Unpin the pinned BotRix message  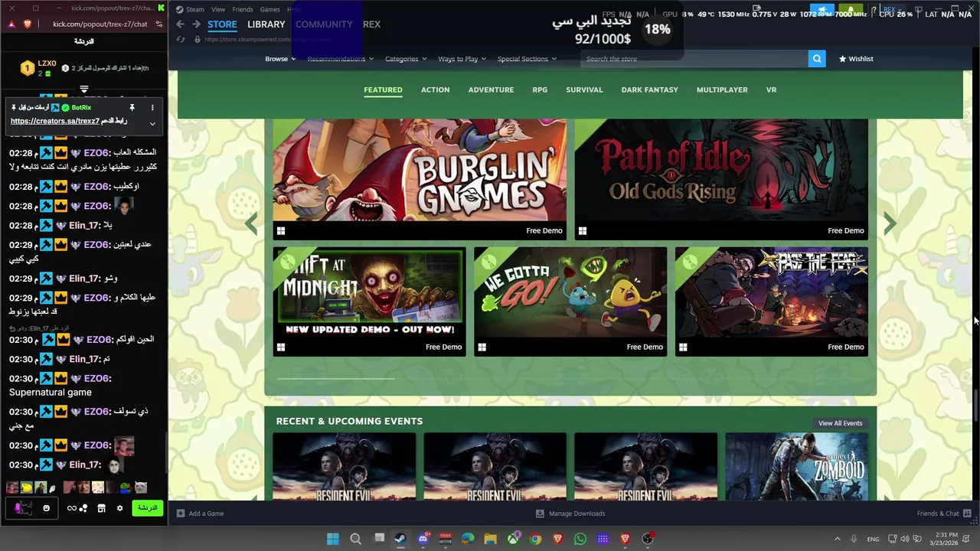click(132, 108)
